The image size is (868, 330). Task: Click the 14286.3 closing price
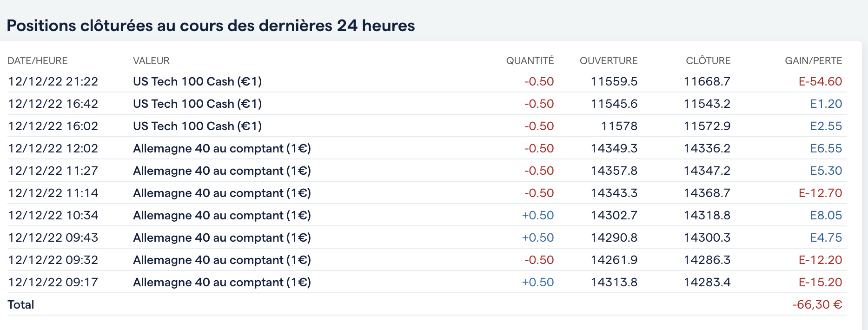707,260
